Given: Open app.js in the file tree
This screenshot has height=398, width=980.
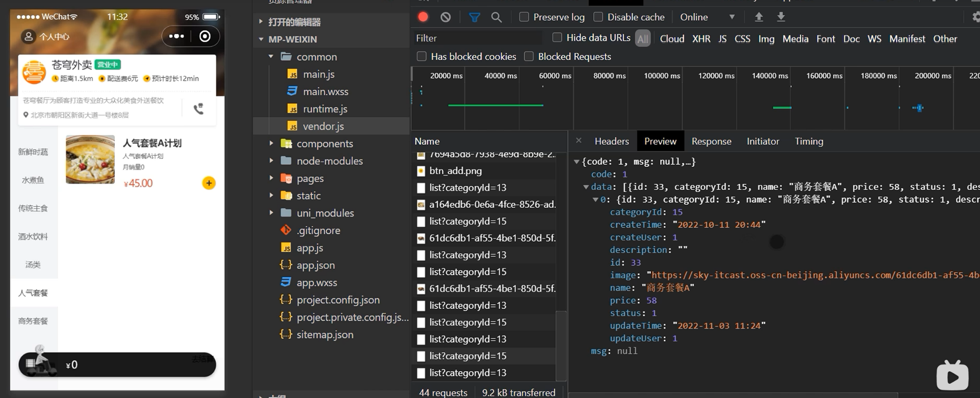Looking at the screenshot, I should [309, 248].
